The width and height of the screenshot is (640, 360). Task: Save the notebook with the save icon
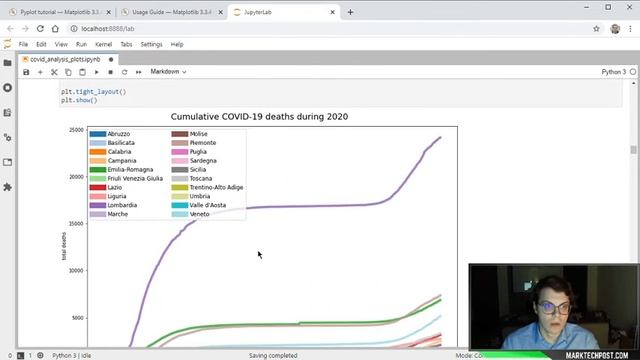point(26,72)
